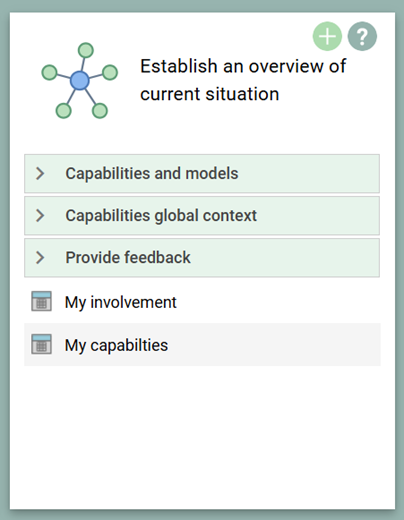Click the bottom-right green node of the diagram
The width and height of the screenshot is (404, 520).
coord(100,111)
